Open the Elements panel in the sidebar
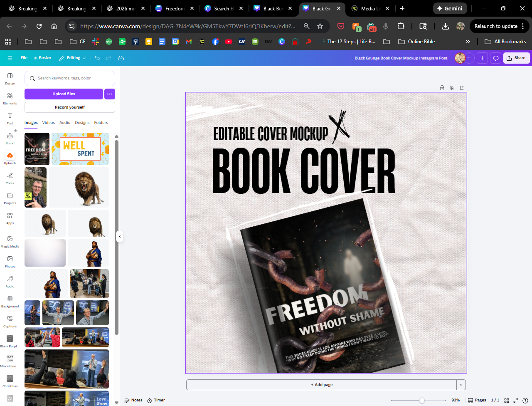Viewport: 532px width, 406px height. click(x=10, y=98)
